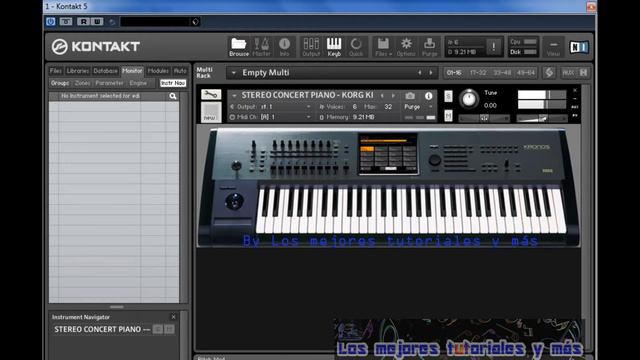Click the header Purge icon
This screenshot has height=360, width=640.
tap(429, 47)
